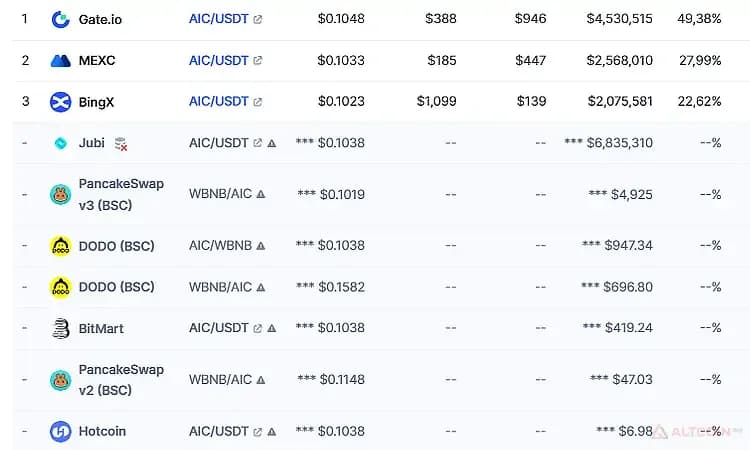750x450 pixels.
Task: Click the warning triangle on Jubi AIC/USDT
Action: click(272, 143)
